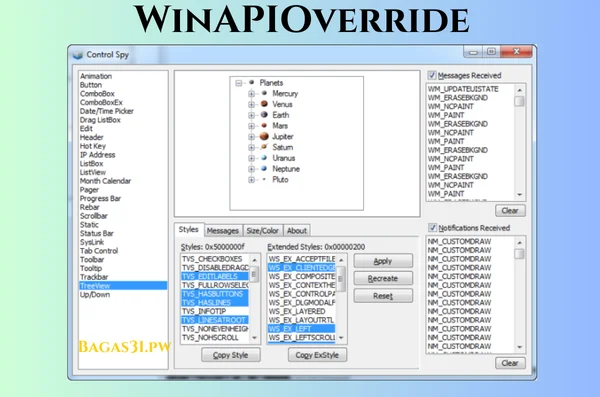Open the Size/Color tab
This screenshot has width=600, height=397.
[x=262, y=230]
